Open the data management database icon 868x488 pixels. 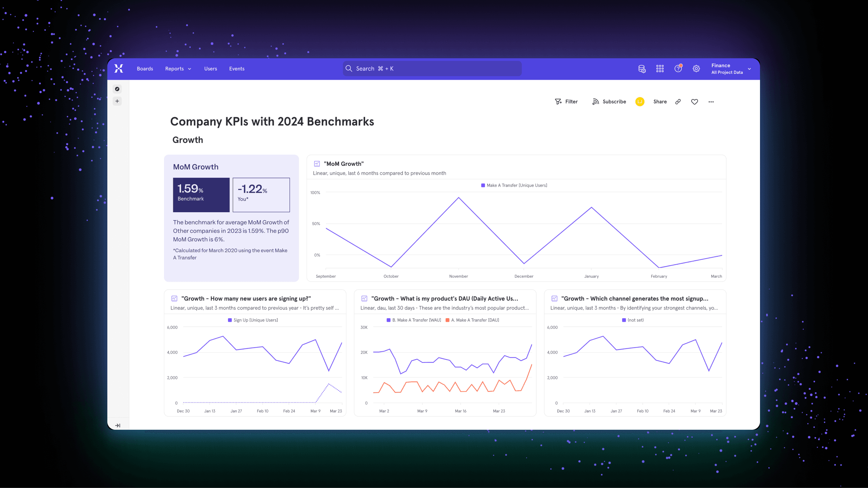click(x=642, y=69)
